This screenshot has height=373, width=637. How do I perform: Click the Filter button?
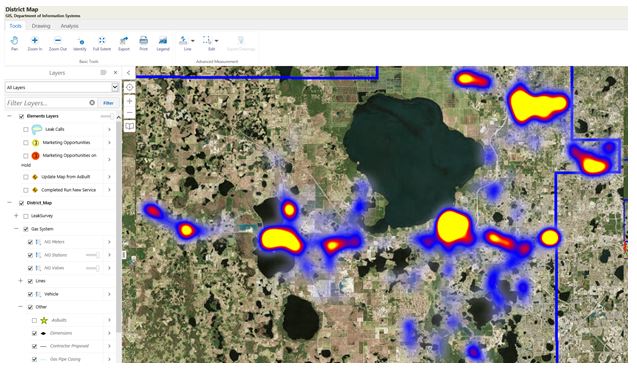pos(108,103)
